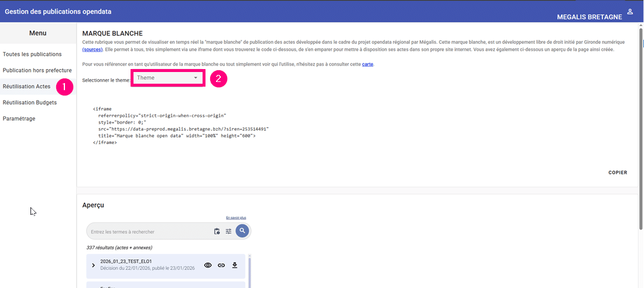Viewport: 644px width, 288px height.
Task: Follow the "sources" hyperlink
Action: [93, 50]
